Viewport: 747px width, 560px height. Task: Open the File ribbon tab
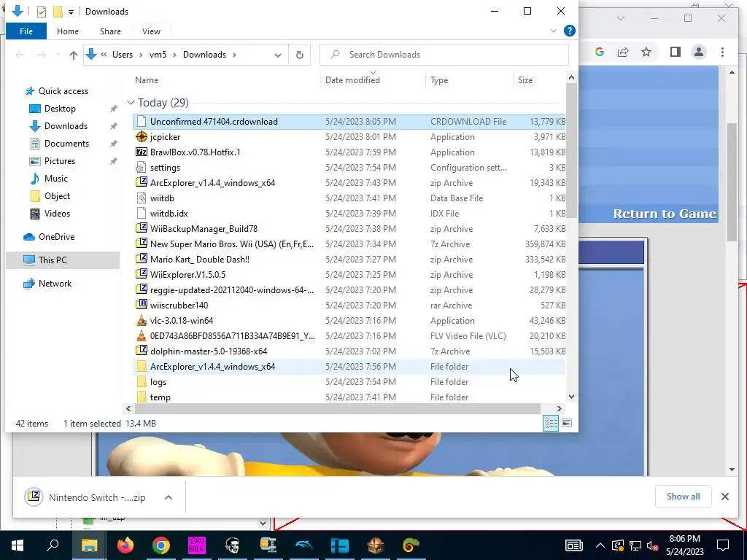click(x=26, y=31)
